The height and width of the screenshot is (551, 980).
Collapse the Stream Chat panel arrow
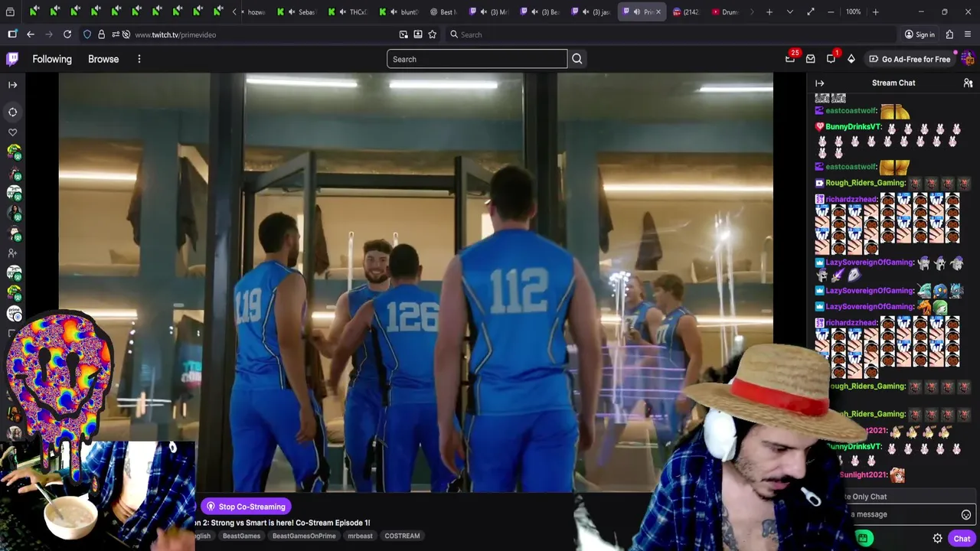pos(819,83)
